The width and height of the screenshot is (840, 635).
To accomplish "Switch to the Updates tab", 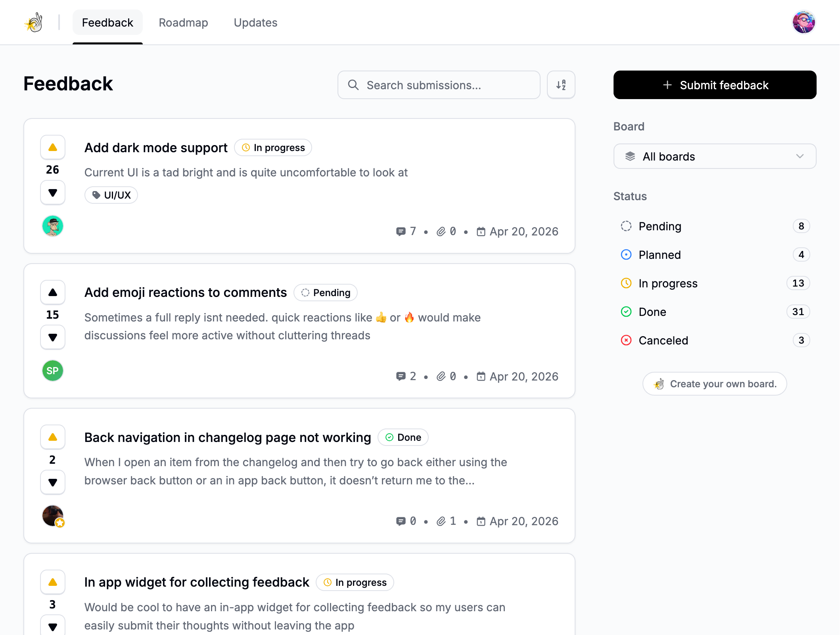I will click(255, 23).
